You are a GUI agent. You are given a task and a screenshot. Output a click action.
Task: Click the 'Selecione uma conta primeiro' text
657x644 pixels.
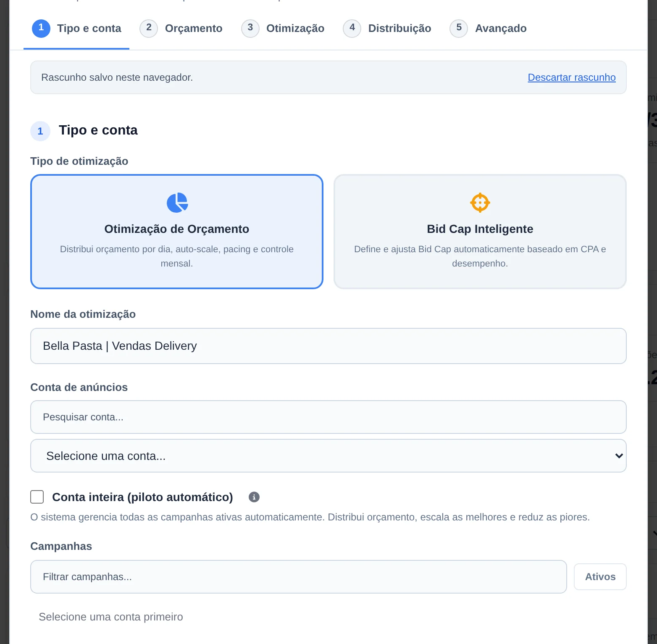111,617
